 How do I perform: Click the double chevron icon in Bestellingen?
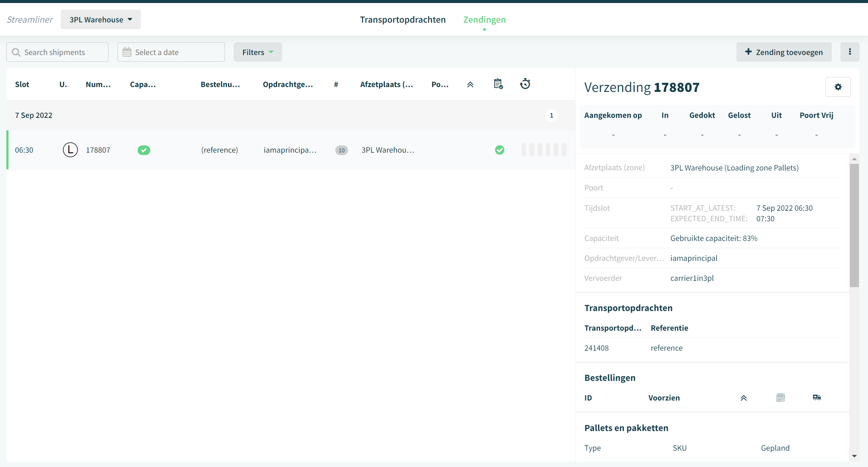click(x=743, y=398)
